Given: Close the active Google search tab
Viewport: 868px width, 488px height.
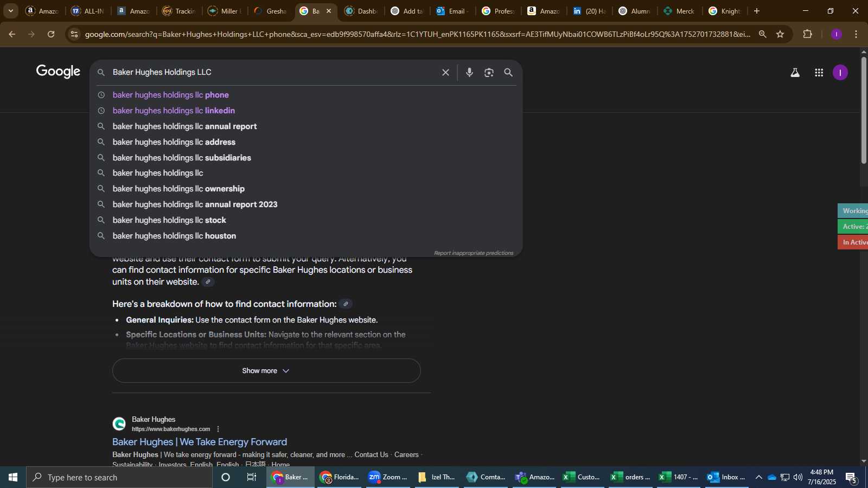Looking at the screenshot, I should pos(329,11).
